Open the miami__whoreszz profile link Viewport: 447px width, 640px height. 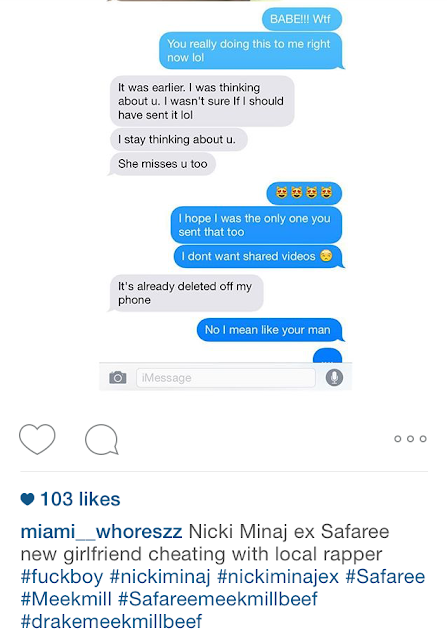pyautogui.click(x=101, y=532)
